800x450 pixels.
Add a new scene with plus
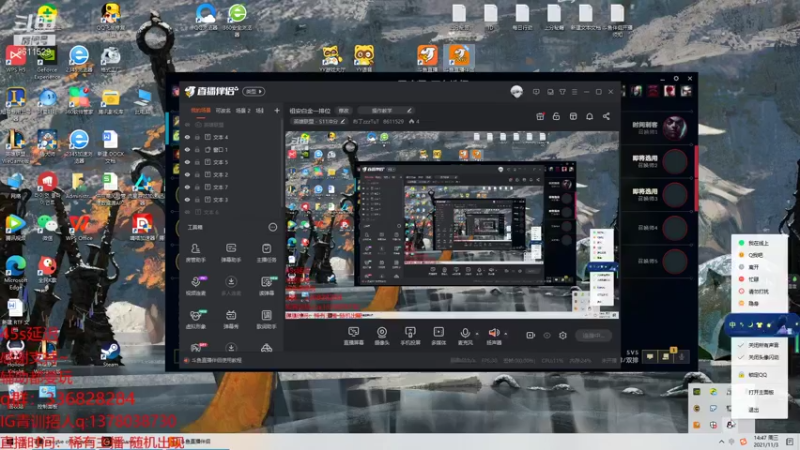(277, 110)
